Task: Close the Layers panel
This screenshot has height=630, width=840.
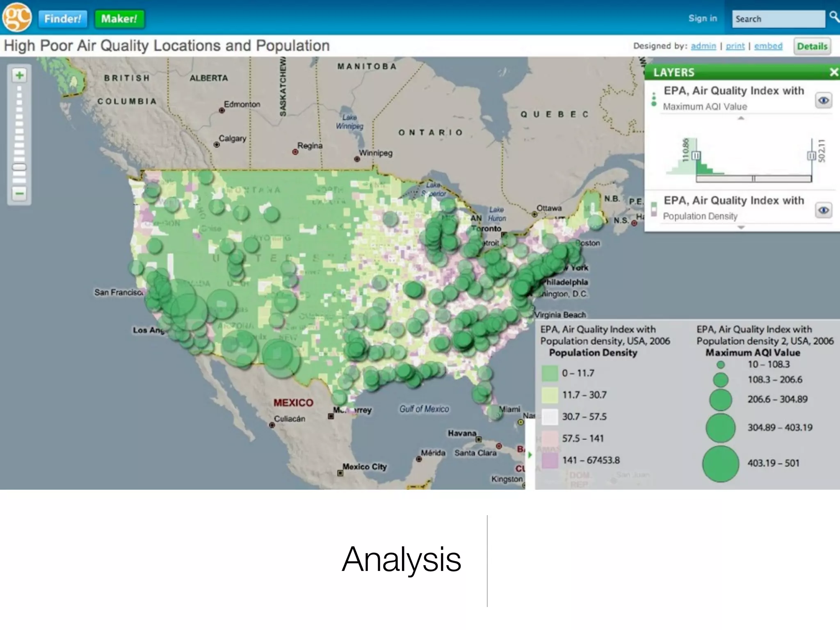Action: [x=833, y=73]
